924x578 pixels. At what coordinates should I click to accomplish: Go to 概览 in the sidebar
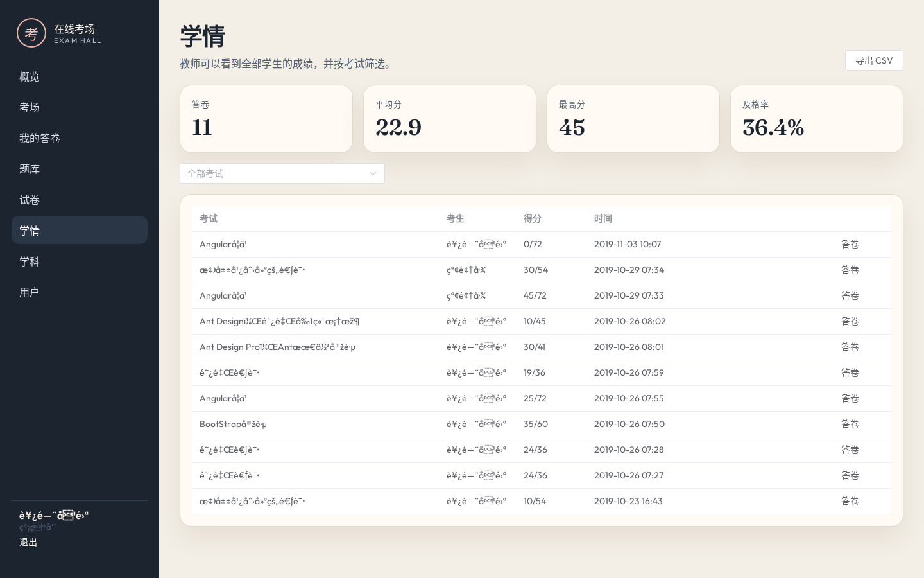(x=80, y=76)
